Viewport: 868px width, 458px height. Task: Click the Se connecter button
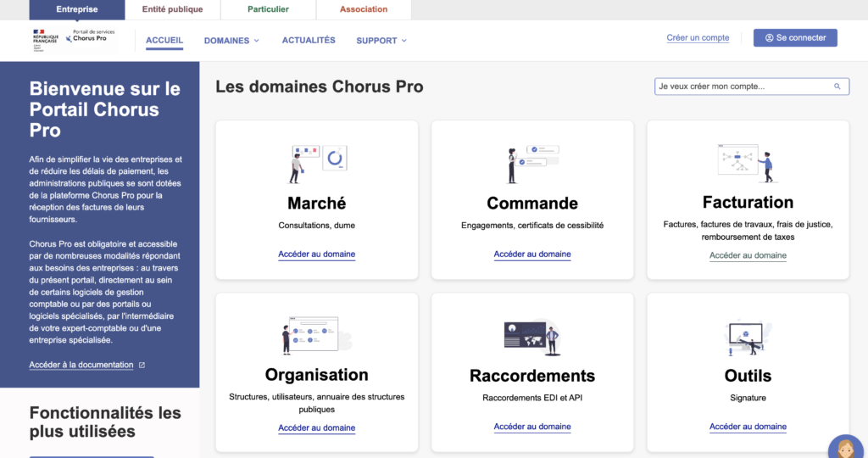pos(795,37)
